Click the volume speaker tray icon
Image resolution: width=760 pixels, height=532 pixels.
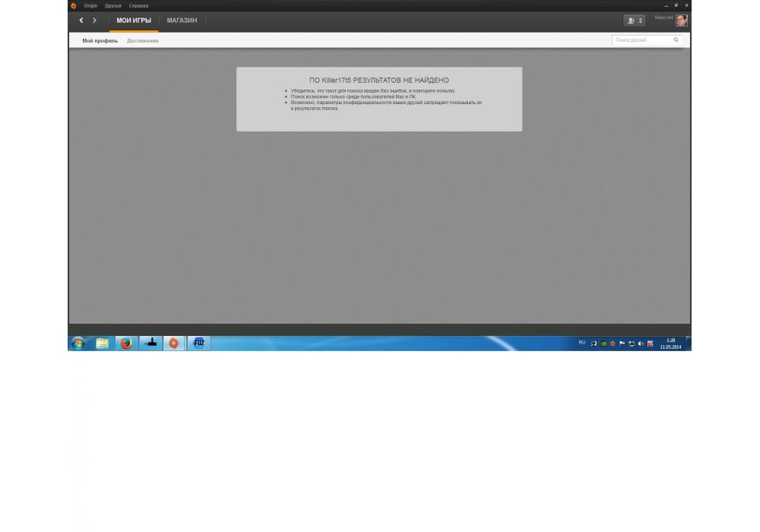click(641, 344)
